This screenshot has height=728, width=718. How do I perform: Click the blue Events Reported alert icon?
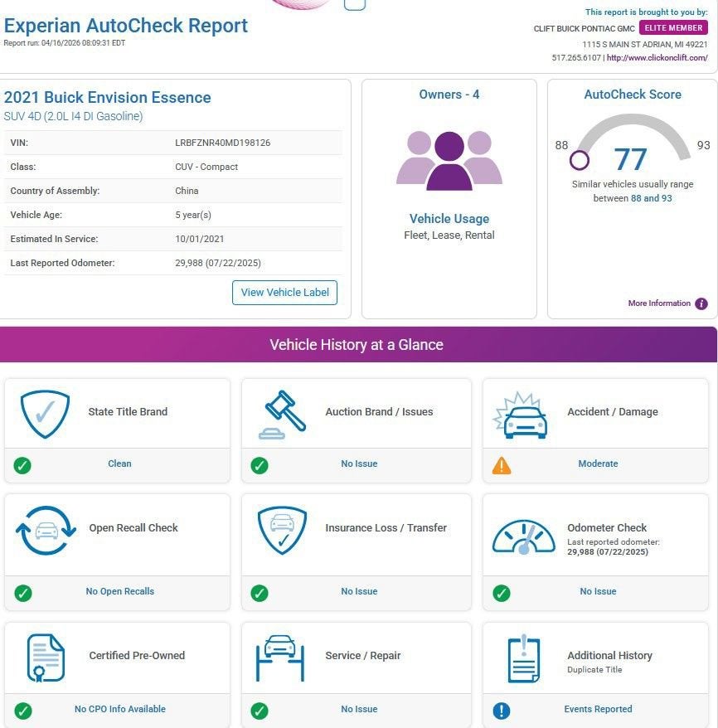(502, 711)
